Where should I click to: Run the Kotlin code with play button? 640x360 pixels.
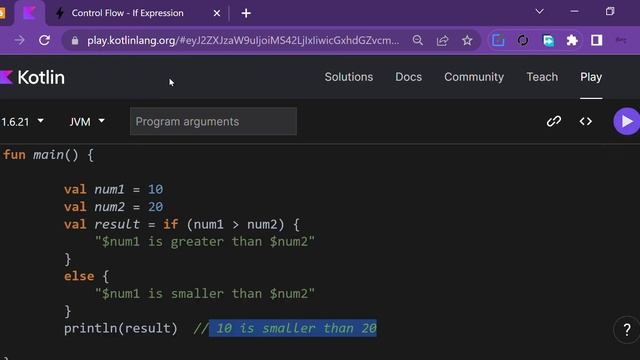[x=627, y=121]
